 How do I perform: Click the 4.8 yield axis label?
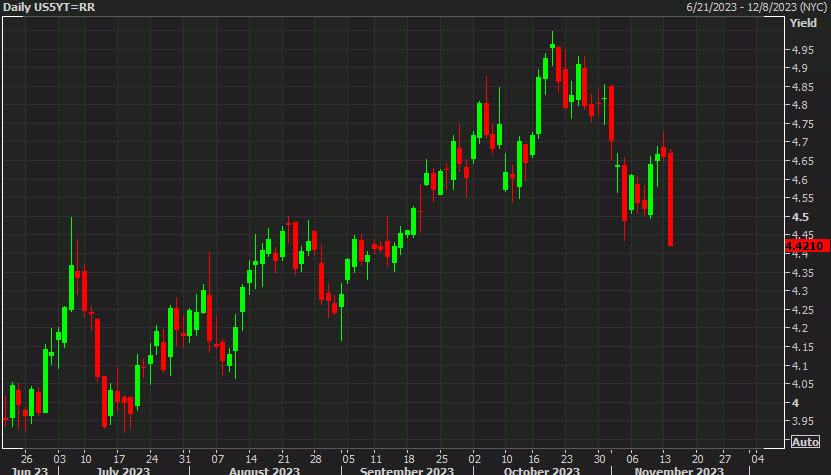coord(800,105)
